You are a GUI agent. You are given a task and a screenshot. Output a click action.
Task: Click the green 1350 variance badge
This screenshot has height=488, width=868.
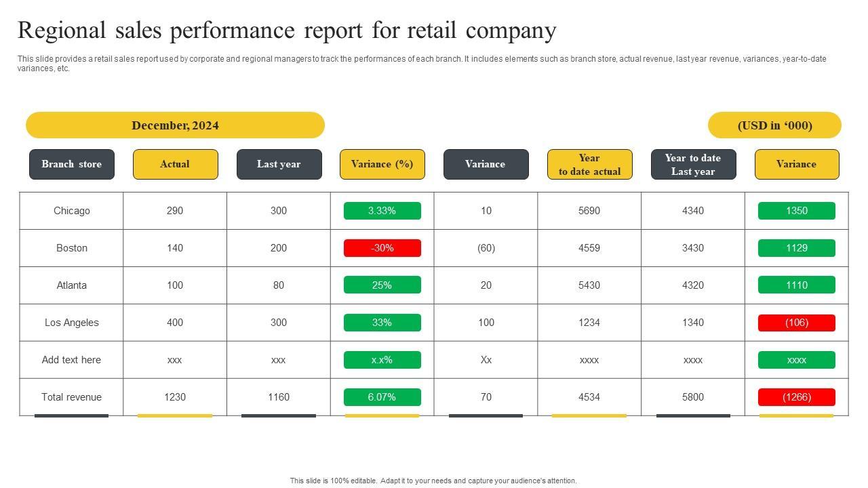click(x=797, y=211)
